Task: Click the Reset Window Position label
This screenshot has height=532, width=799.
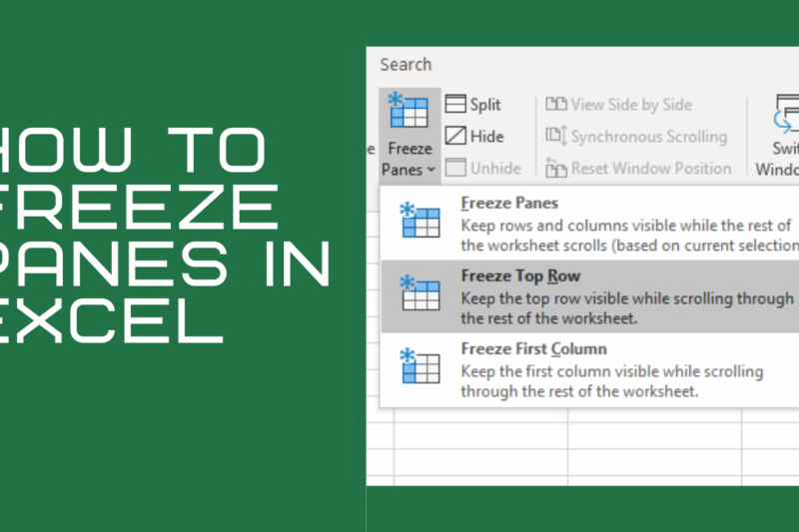Action: [651, 168]
